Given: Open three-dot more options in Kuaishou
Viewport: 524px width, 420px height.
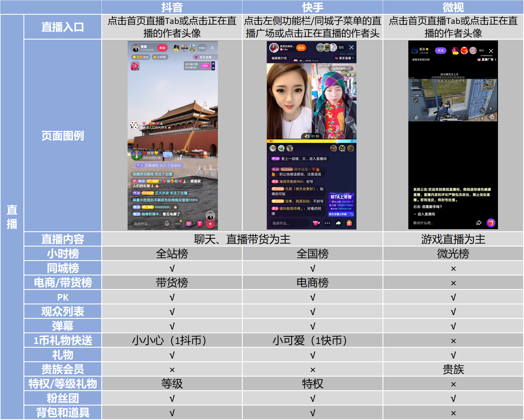Looking at the screenshot, I should click(x=327, y=223).
